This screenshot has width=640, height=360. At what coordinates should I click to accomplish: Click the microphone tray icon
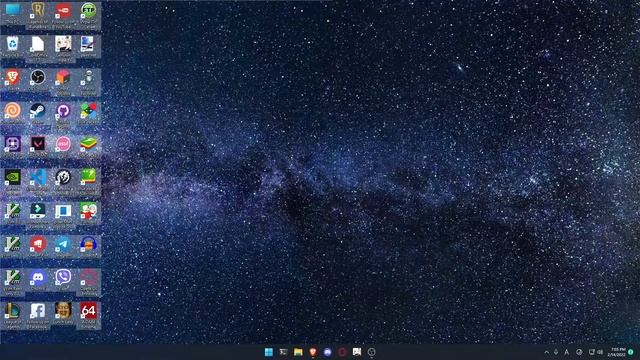point(556,352)
